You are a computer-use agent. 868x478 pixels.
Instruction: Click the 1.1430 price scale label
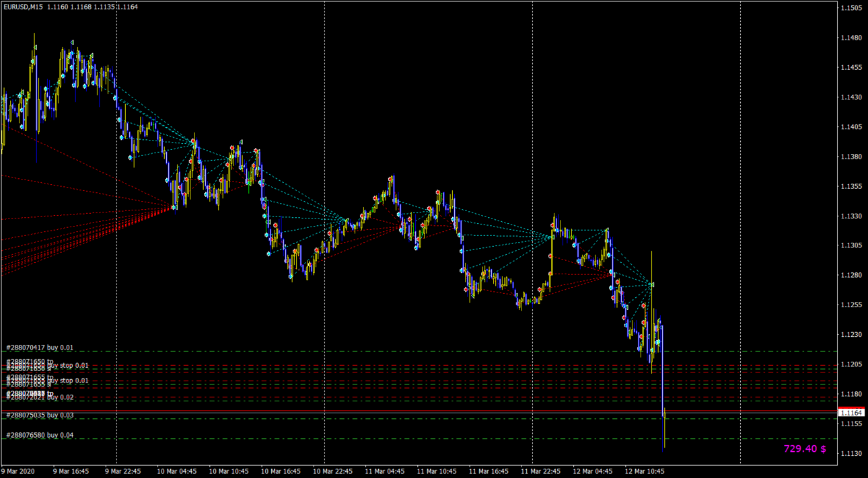pyautogui.click(x=851, y=97)
